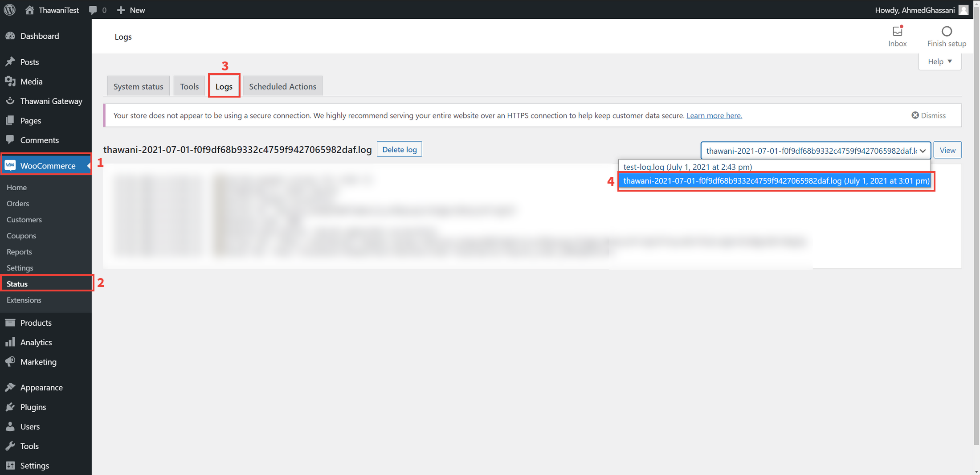Click the Media icon in sidebar
The height and width of the screenshot is (475, 980).
tap(10, 82)
